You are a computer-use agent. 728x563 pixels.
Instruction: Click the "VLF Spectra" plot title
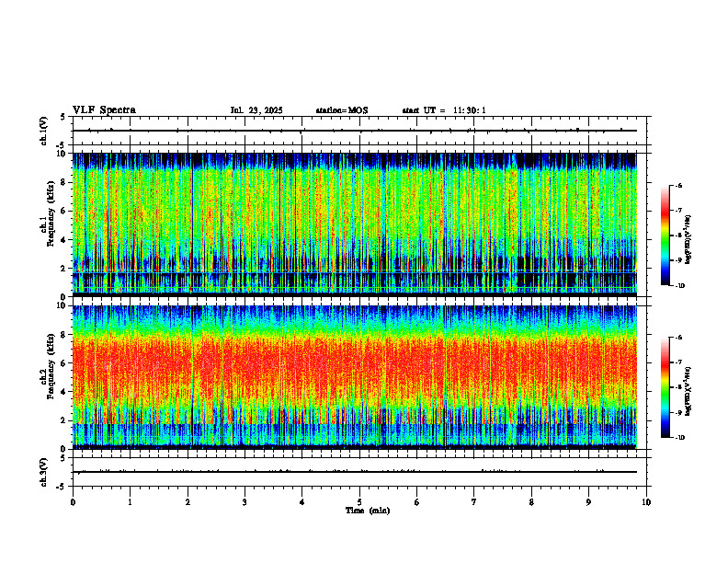(104, 110)
